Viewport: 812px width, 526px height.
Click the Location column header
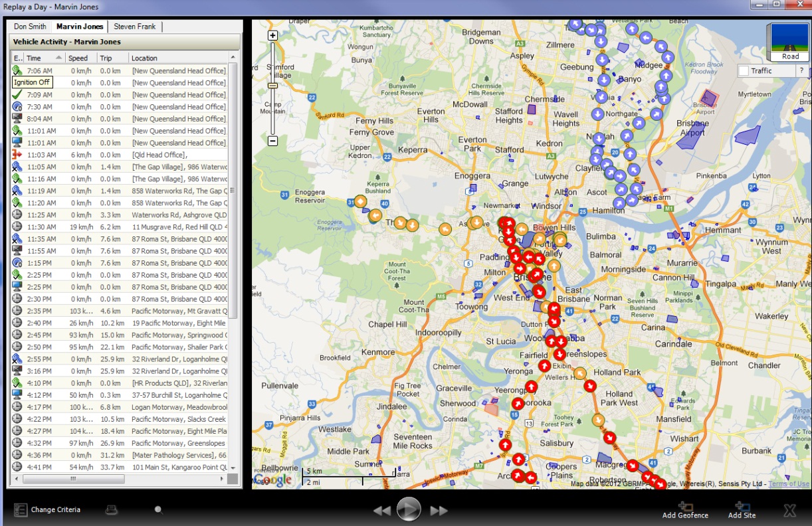coord(178,58)
